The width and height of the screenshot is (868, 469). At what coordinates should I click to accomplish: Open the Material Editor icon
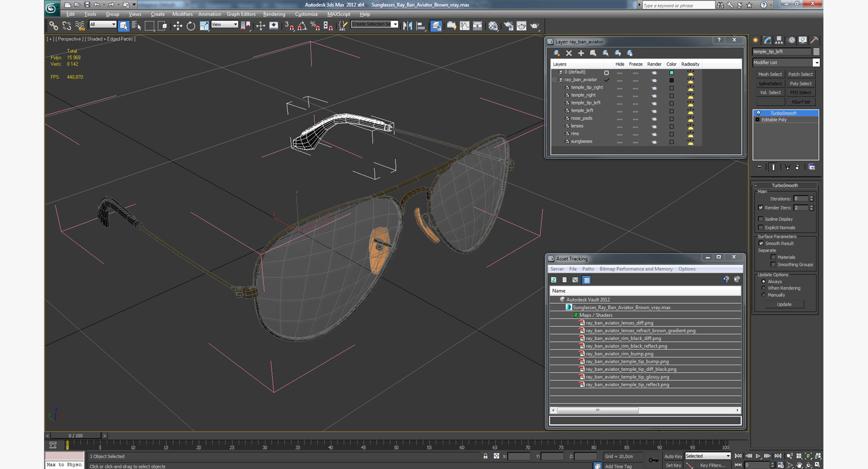click(493, 26)
